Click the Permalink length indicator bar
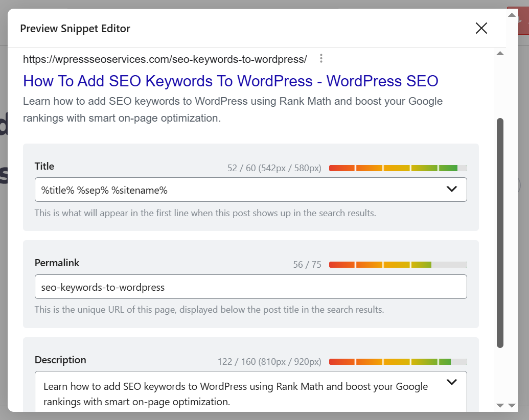The height and width of the screenshot is (420, 529). (398, 264)
